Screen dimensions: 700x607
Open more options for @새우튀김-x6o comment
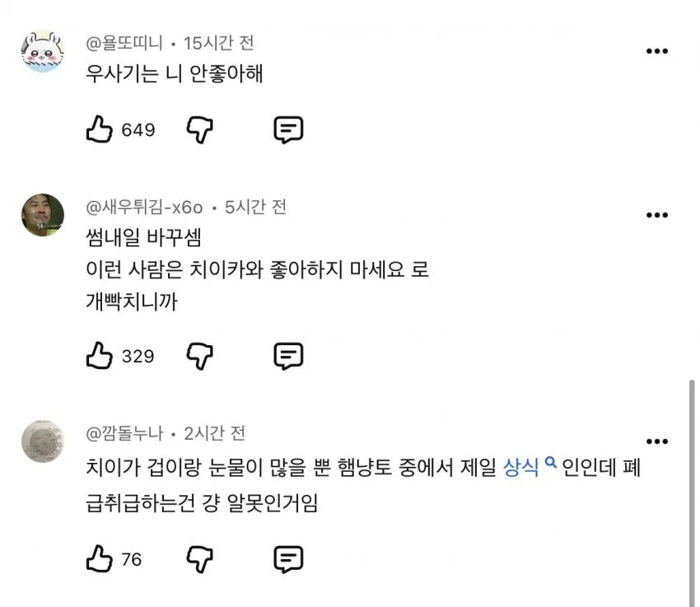(657, 215)
